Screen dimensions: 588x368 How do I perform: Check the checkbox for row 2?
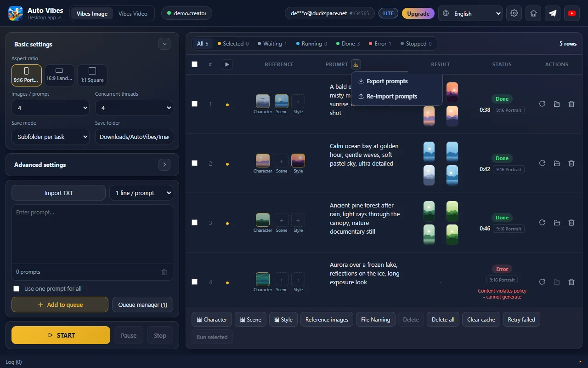coord(194,163)
